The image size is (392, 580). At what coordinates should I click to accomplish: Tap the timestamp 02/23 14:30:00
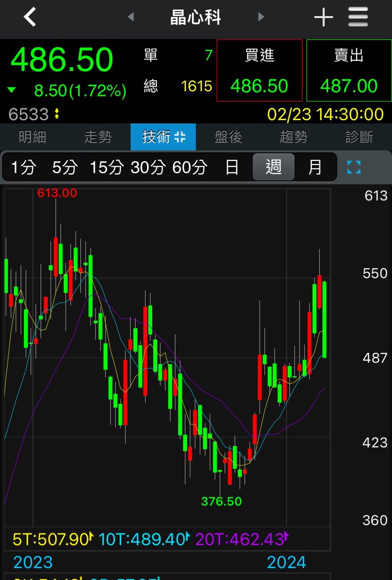pyautogui.click(x=325, y=114)
